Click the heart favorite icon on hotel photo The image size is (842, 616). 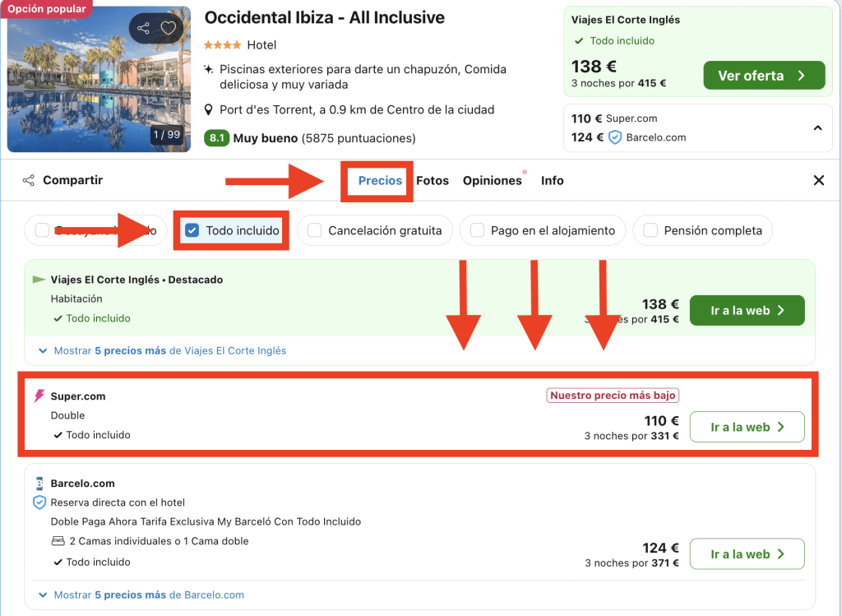(169, 29)
